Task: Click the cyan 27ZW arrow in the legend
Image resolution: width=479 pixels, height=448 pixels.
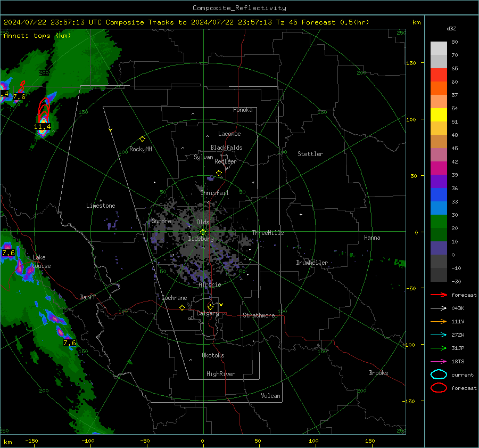Action: tap(439, 335)
